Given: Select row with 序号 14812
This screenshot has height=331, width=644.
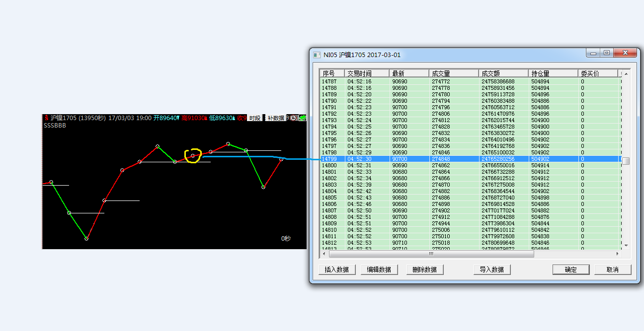Looking at the screenshot, I should (471, 243).
